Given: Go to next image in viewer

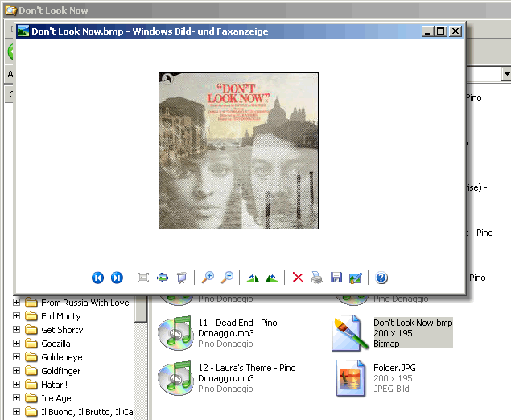Looking at the screenshot, I should [117, 278].
